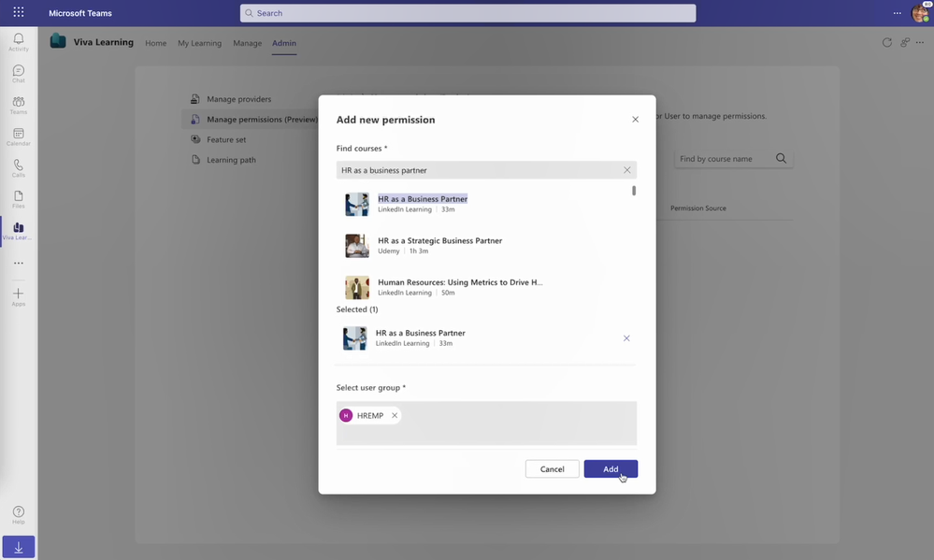
Task: Click the Cancel button
Action: (x=553, y=469)
